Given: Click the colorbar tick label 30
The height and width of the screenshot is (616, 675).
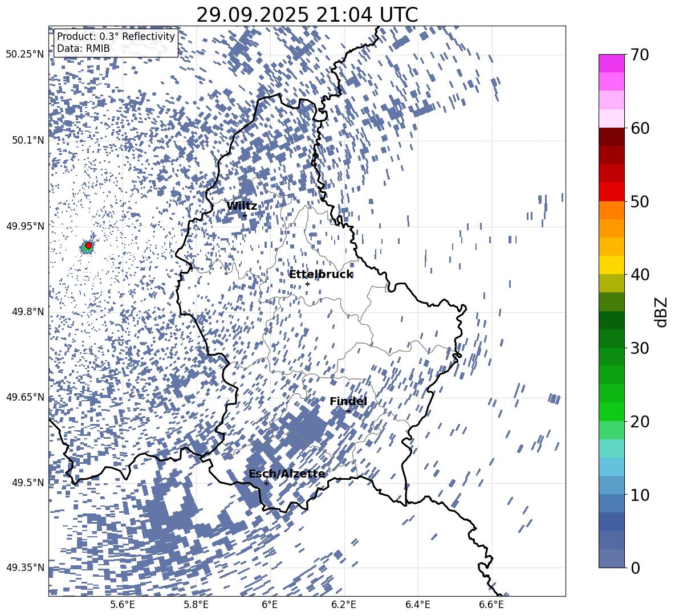Looking at the screenshot, I should pos(640,348).
